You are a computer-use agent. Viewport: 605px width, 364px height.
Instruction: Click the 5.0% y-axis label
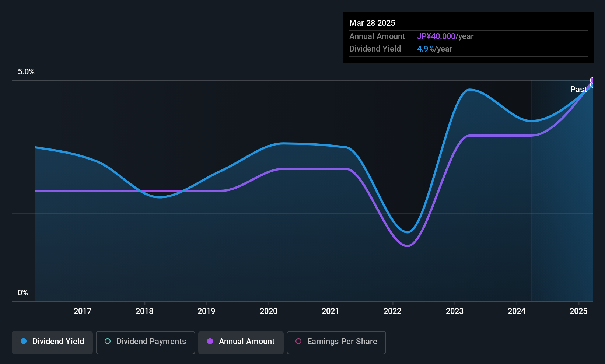(x=26, y=72)
